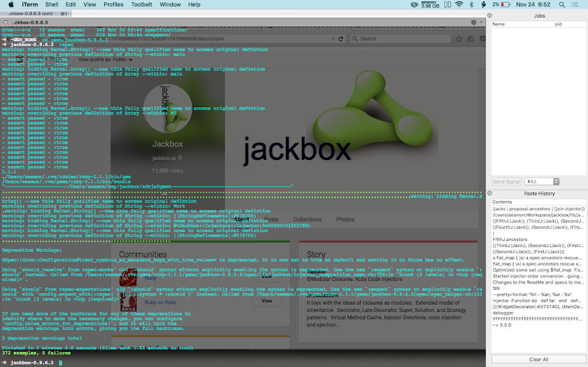
Task: Click the Nov 24 6:52 clock
Action: (533, 4)
